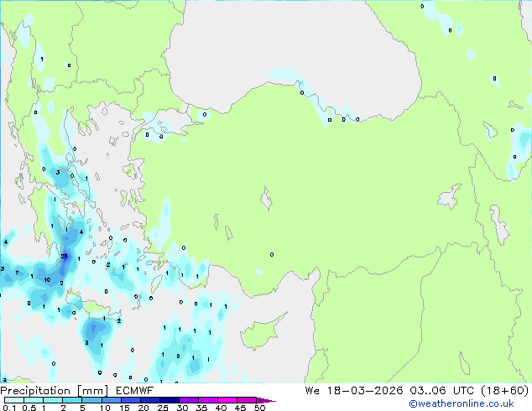Click the '0.1' legend scale label
Viewport: 532px width, 411px height.
click(x=9, y=408)
